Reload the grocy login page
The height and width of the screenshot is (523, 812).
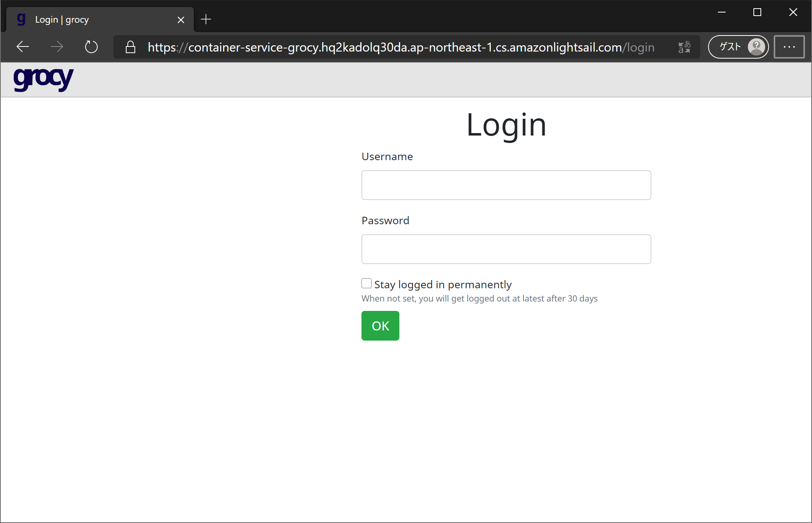91,47
